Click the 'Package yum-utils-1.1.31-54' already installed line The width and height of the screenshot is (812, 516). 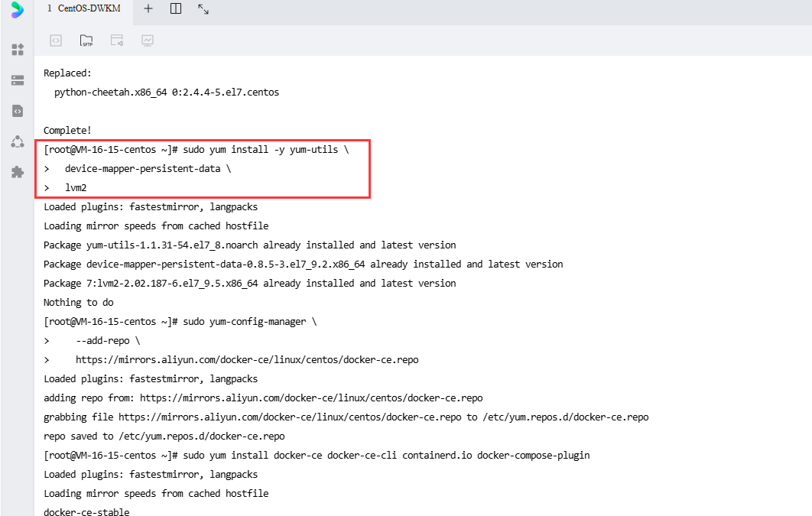click(249, 245)
